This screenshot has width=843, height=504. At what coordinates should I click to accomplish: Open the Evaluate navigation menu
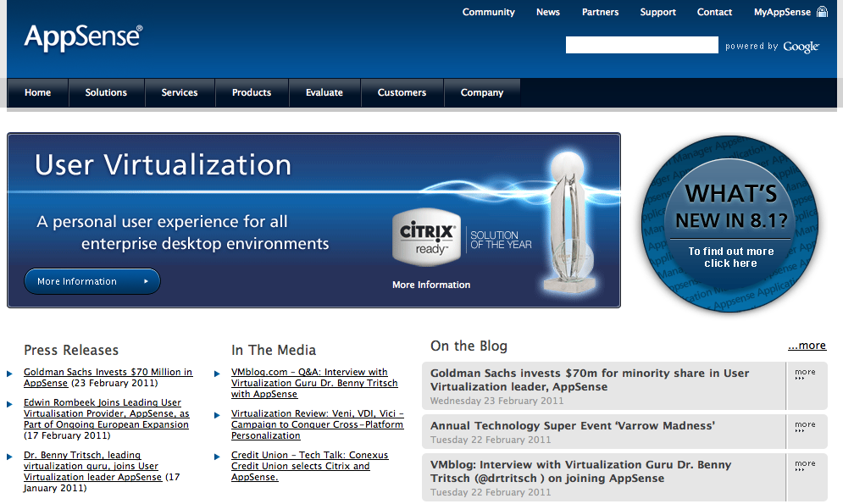pos(324,92)
